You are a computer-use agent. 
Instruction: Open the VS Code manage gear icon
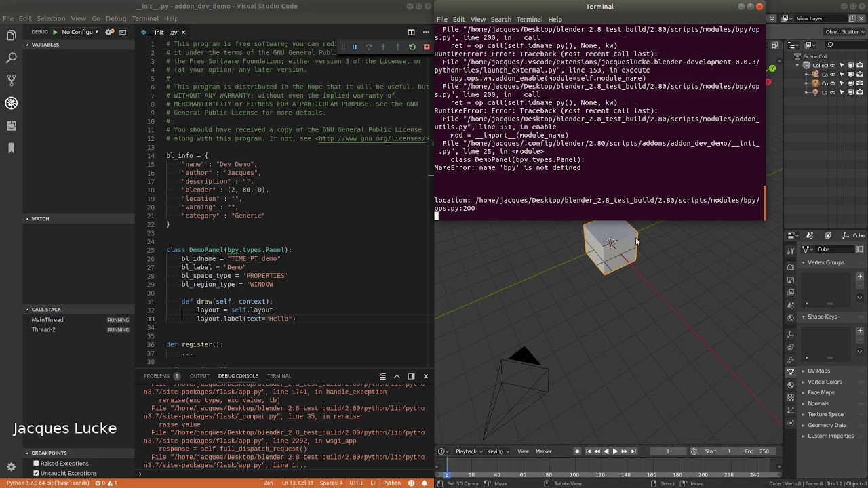pyautogui.click(x=11, y=466)
